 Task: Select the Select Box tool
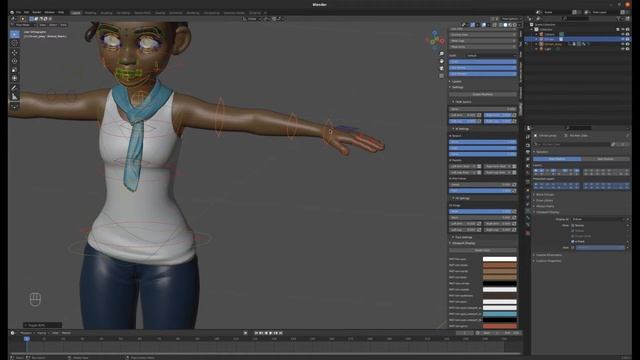(15, 34)
